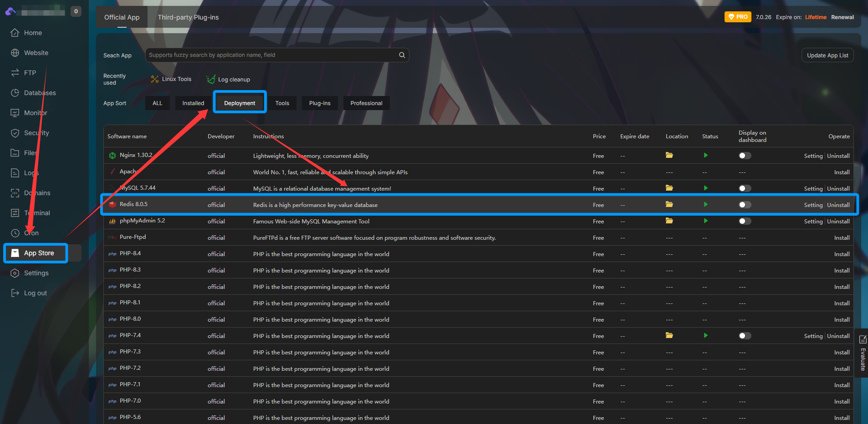Switch to Third-party Plug-ins tab

click(188, 17)
